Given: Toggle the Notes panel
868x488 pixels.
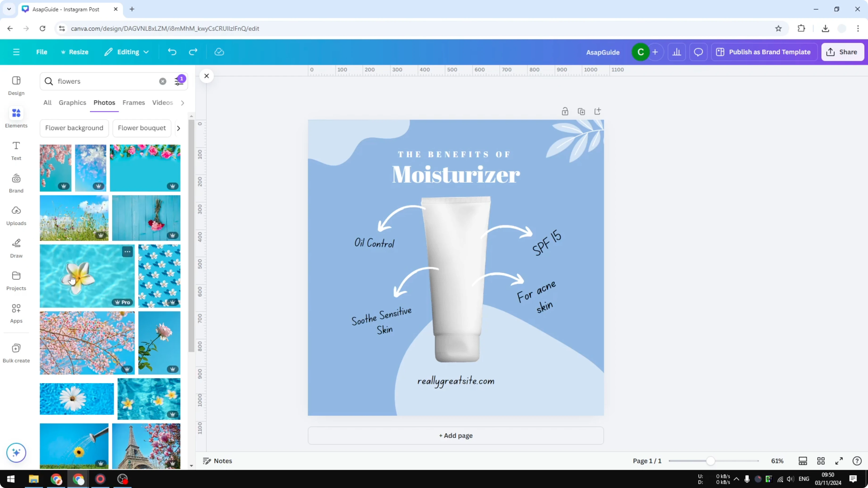Looking at the screenshot, I should pyautogui.click(x=217, y=461).
